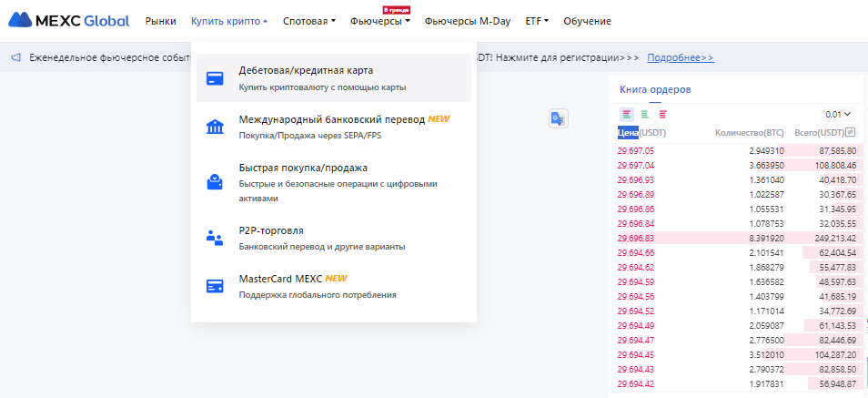Click quantity value 8.391920
Screen dimensions: 868x398
point(767,238)
